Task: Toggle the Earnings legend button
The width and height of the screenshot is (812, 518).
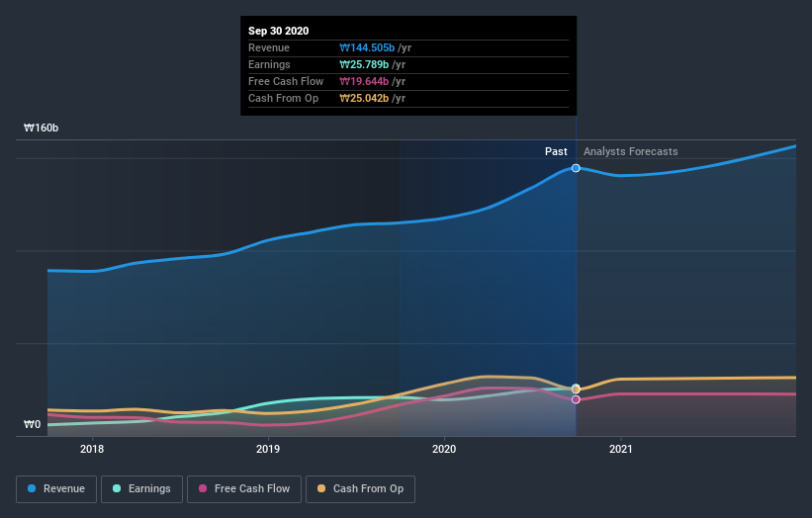Action: [x=141, y=489]
